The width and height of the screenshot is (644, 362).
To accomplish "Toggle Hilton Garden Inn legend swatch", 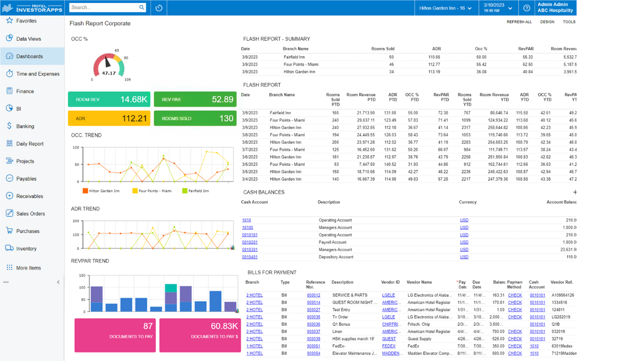I will click(85, 191).
